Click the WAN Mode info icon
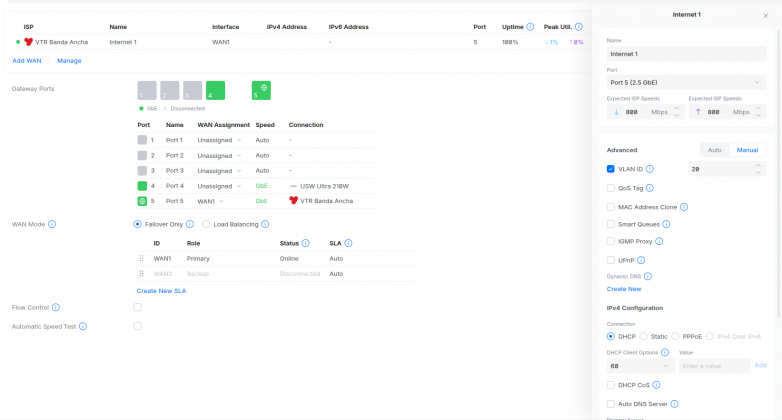782x420 pixels. pos(51,224)
